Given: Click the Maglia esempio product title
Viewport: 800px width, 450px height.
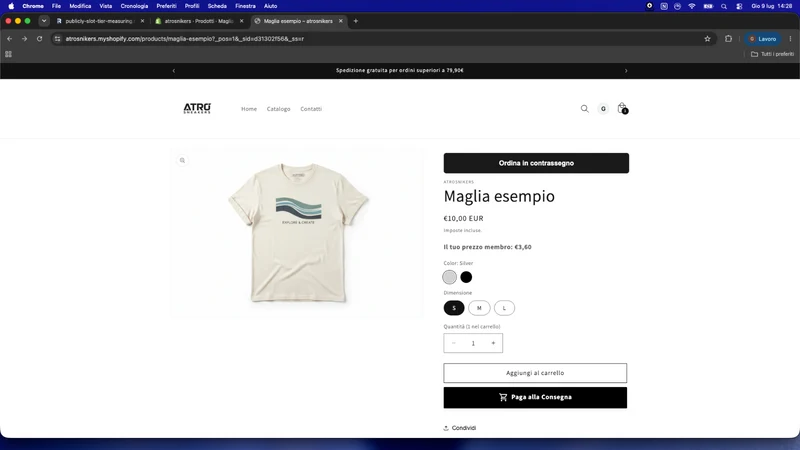Looking at the screenshot, I should [x=499, y=196].
